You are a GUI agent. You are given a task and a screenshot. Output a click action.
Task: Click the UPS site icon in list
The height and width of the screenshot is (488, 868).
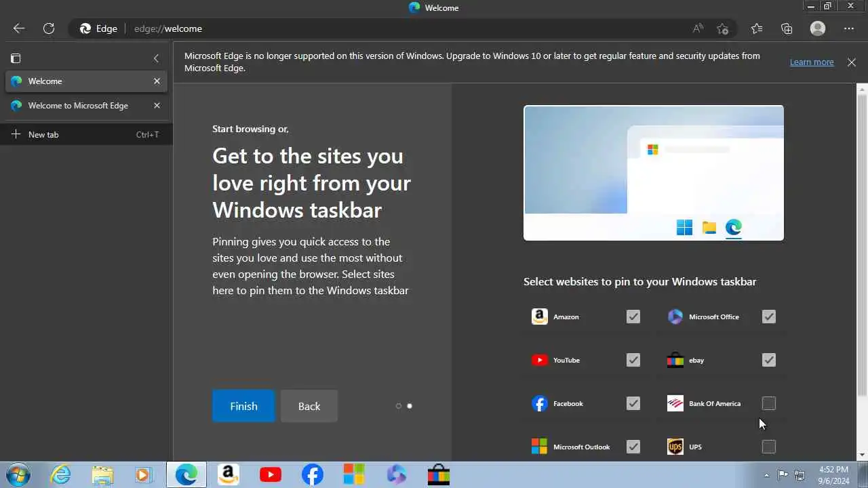(x=675, y=447)
